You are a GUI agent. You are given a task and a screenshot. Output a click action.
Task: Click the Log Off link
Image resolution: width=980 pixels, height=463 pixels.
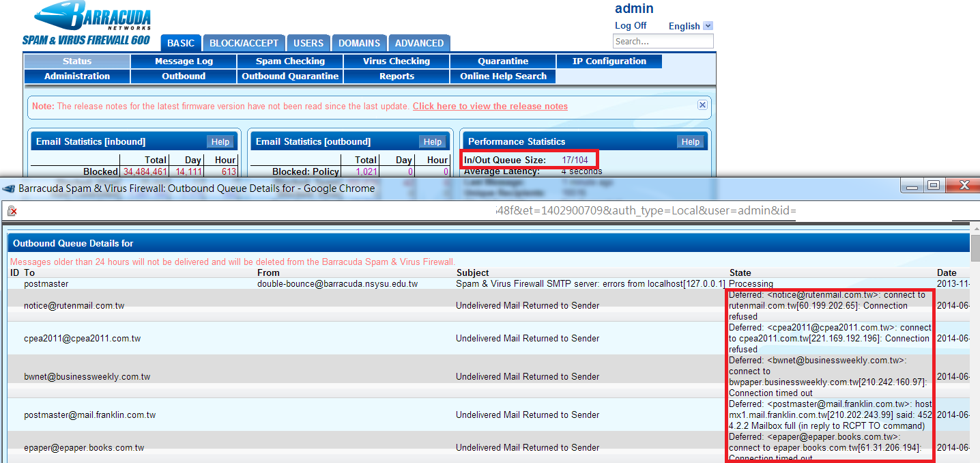[631, 25]
